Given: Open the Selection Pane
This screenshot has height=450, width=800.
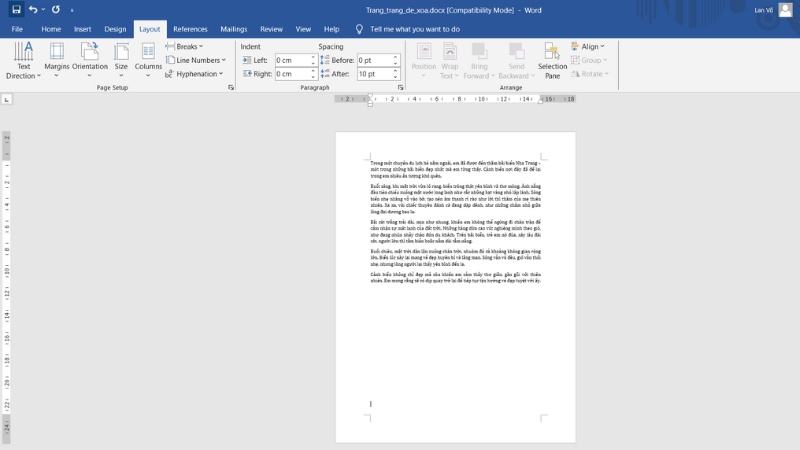Looking at the screenshot, I should 552,60.
